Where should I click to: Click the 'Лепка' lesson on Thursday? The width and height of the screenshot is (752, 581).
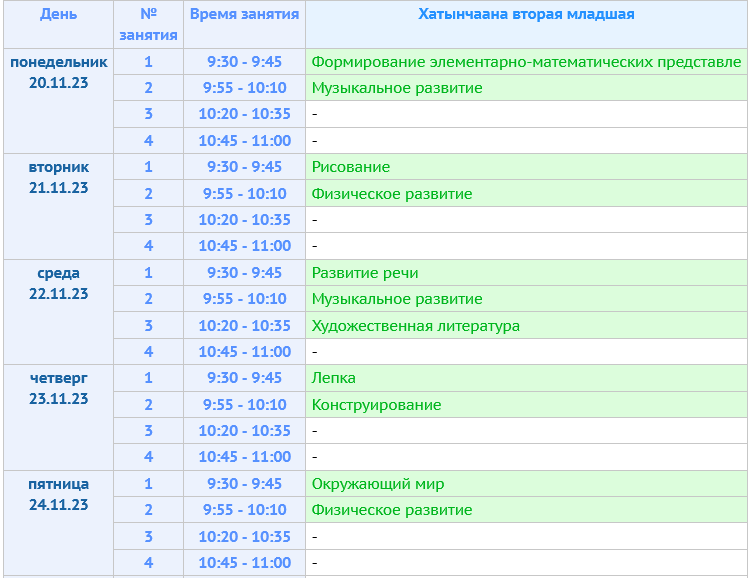[334, 378]
